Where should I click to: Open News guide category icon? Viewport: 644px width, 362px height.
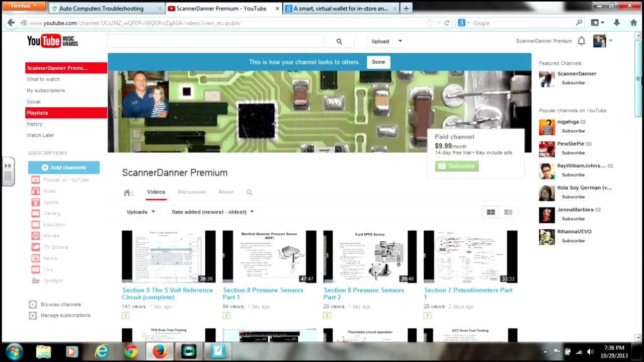coord(35,258)
